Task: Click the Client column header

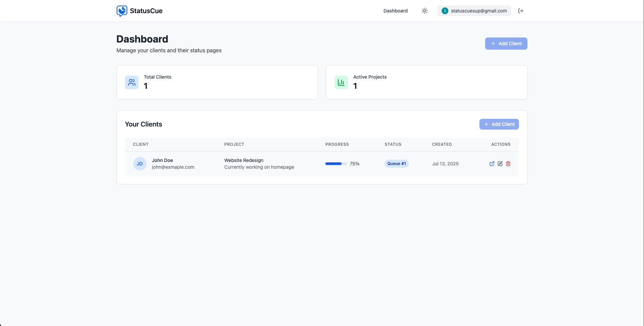Action: (141, 144)
